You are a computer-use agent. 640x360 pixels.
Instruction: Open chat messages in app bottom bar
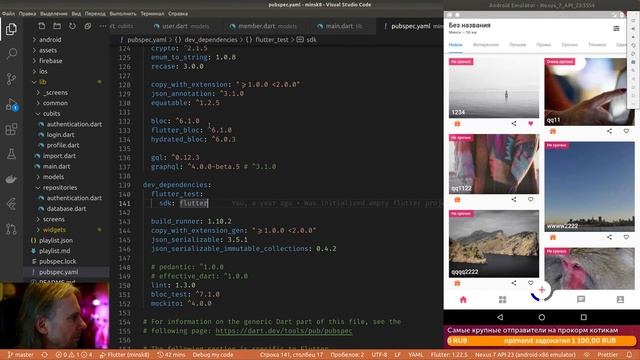coord(581,300)
